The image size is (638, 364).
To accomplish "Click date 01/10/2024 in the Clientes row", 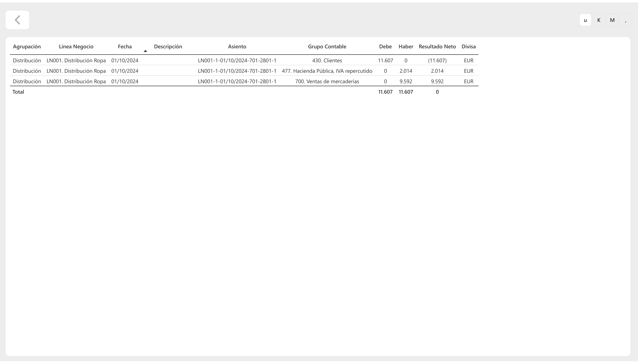I will 125,61.
